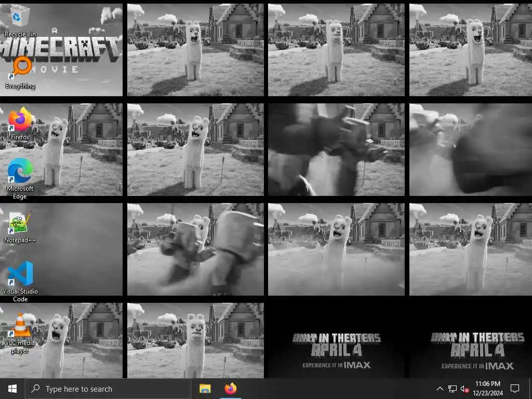This screenshot has height=399, width=532.
Task: Select the Notepad++ desktop shortcut
Action: point(20,227)
